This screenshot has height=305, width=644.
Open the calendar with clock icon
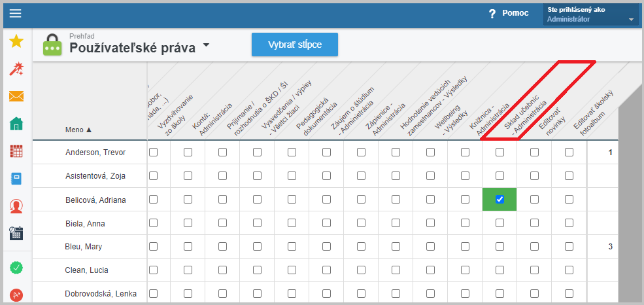point(16,233)
